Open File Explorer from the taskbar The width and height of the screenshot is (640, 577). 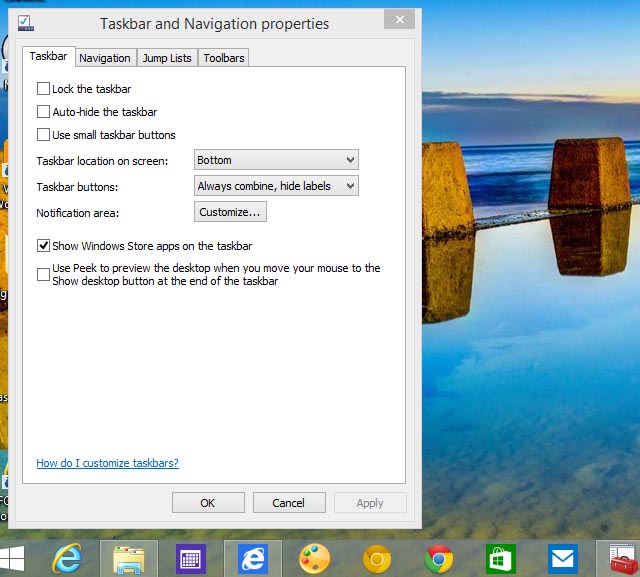tap(129, 559)
